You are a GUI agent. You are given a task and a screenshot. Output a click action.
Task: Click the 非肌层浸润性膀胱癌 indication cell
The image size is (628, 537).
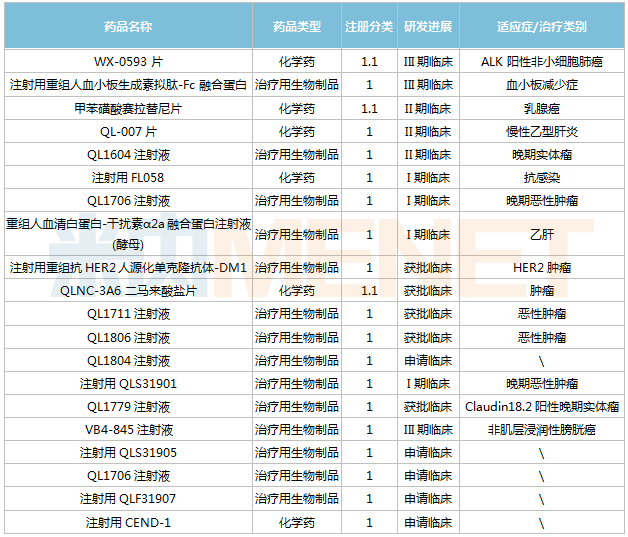coord(541,429)
